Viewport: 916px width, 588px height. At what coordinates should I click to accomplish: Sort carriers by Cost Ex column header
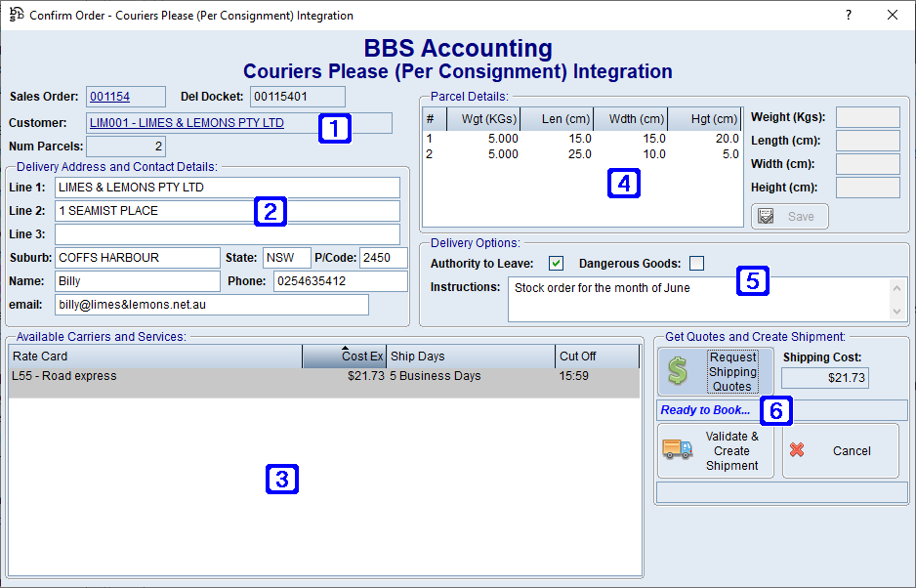[x=344, y=357]
